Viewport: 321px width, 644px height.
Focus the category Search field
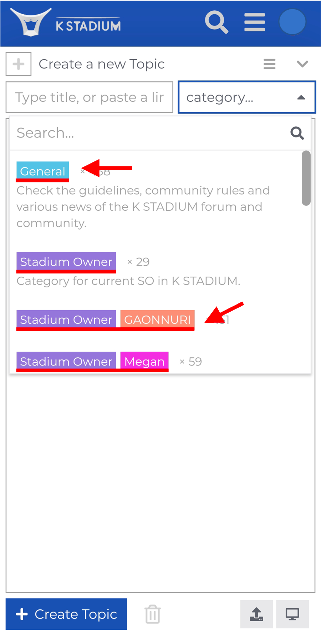pos(150,133)
